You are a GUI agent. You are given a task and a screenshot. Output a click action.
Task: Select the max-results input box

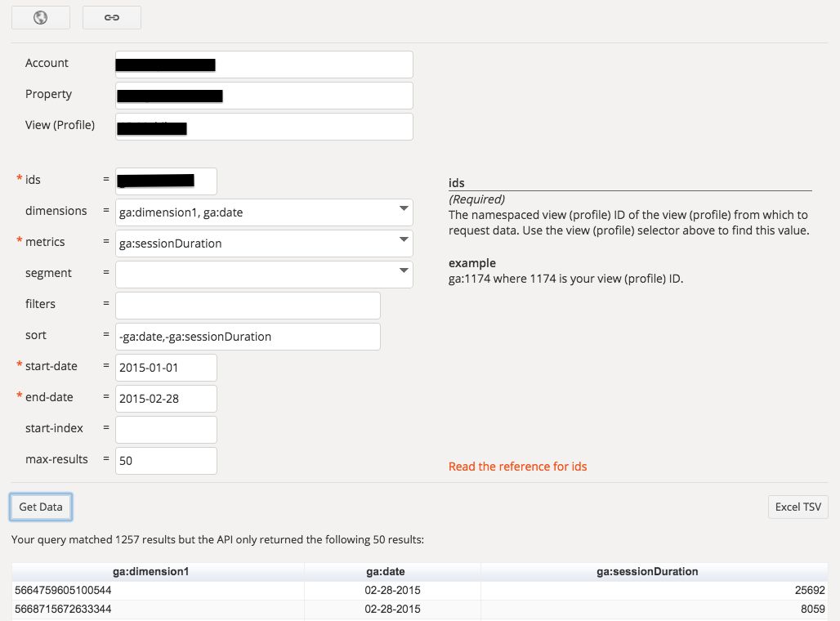pos(166,460)
